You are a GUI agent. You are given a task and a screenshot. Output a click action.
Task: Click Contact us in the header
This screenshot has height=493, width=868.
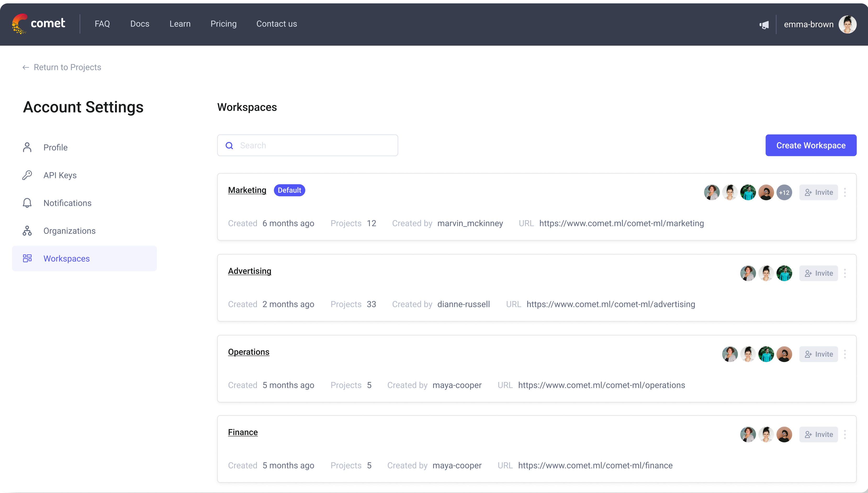(x=277, y=24)
